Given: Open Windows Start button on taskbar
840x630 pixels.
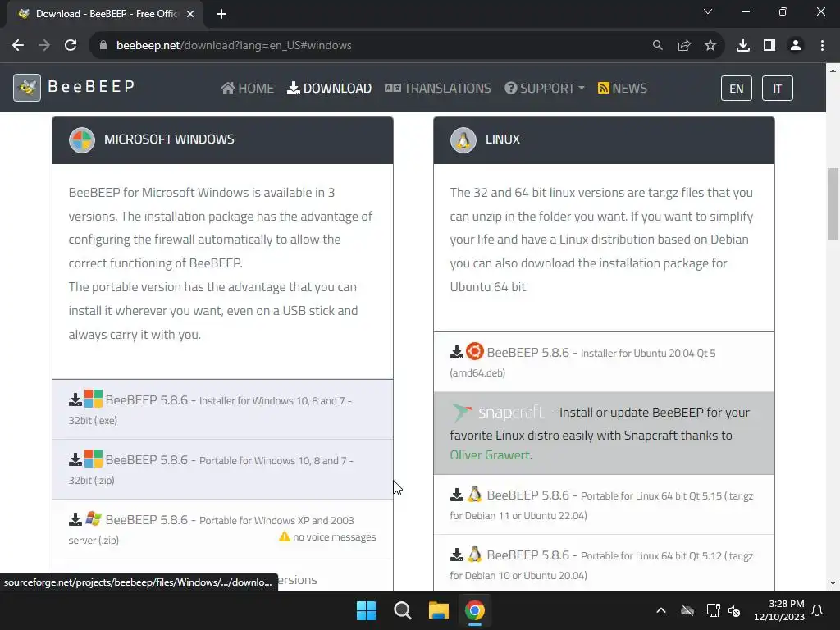Looking at the screenshot, I should point(367,610).
